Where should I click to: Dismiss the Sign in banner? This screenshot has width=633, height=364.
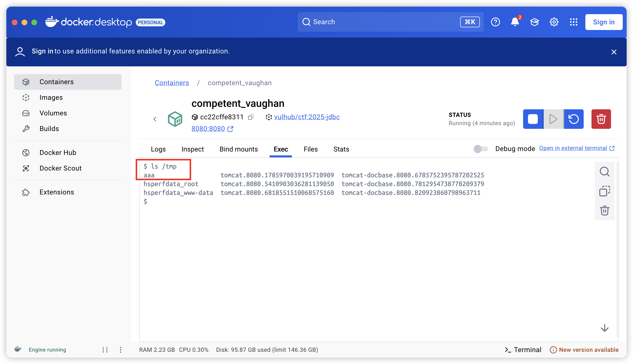[x=614, y=52]
